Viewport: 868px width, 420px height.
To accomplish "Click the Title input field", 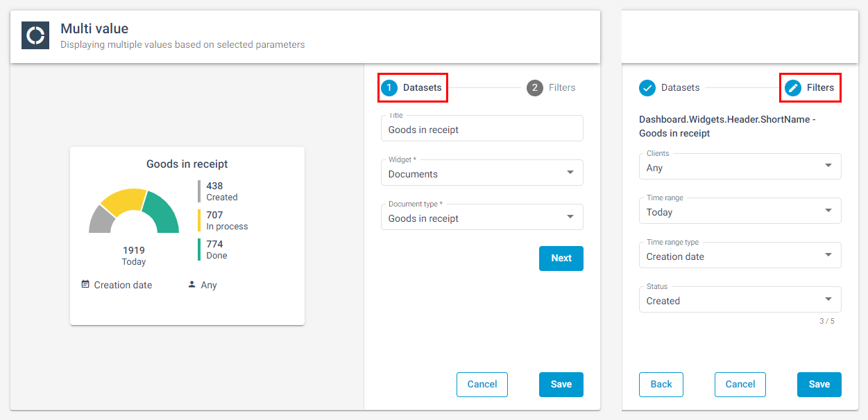I will pyautogui.click(x=482, y=130).
